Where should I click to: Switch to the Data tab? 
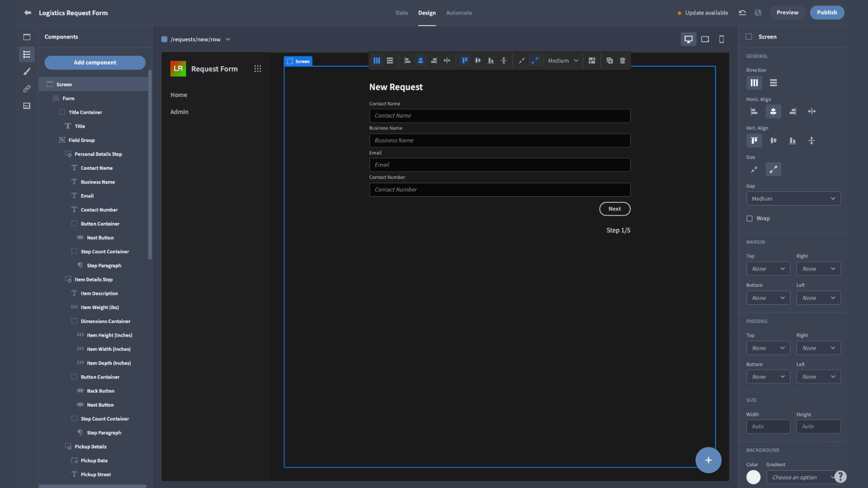point(401,13)
